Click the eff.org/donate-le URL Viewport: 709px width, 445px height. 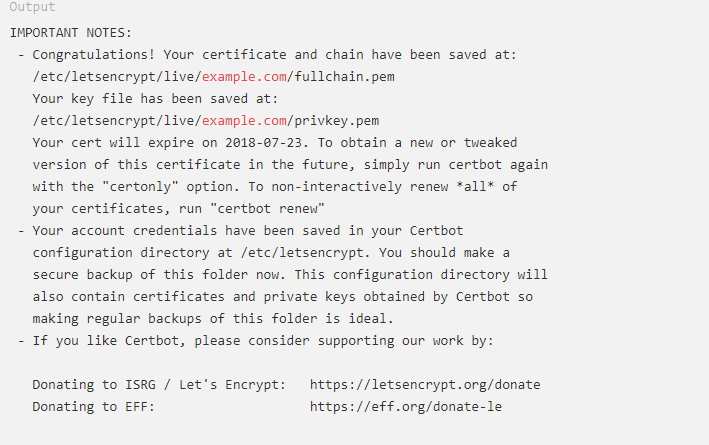tap(406, 406)
